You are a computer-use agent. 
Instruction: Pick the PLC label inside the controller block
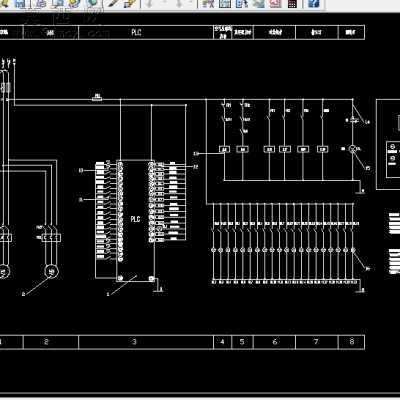[x=135, y=219]
